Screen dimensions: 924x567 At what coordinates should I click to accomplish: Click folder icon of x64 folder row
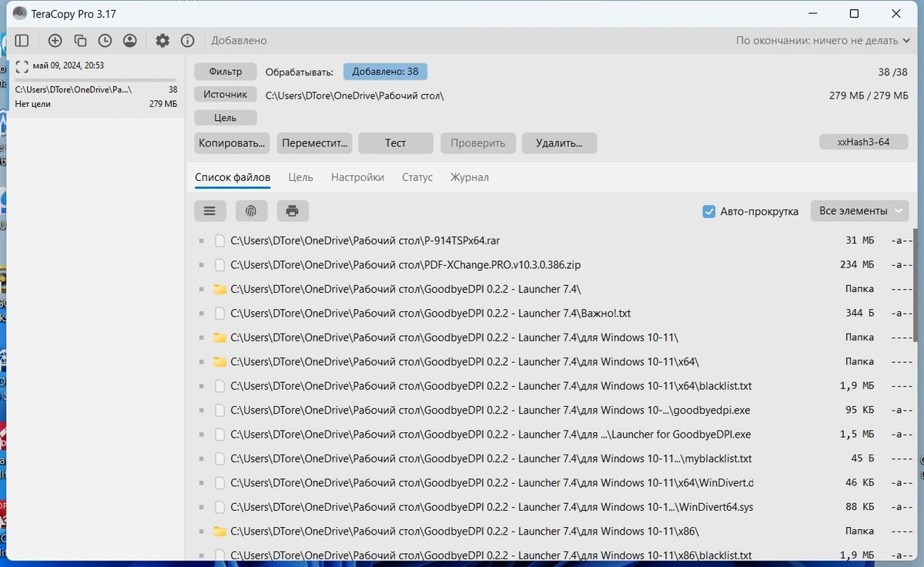[x=219, y=361]
